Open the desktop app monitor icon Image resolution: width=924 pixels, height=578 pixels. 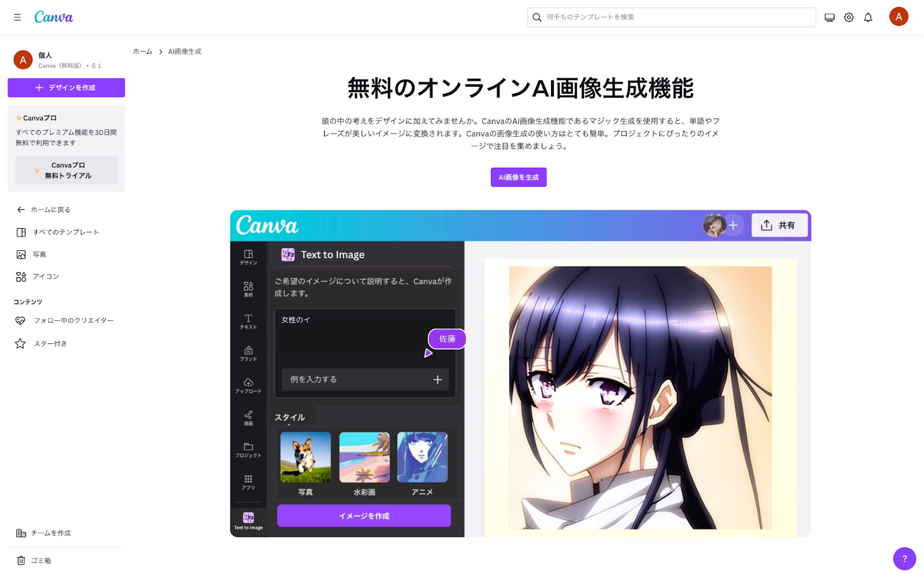[x=830, y=17]
